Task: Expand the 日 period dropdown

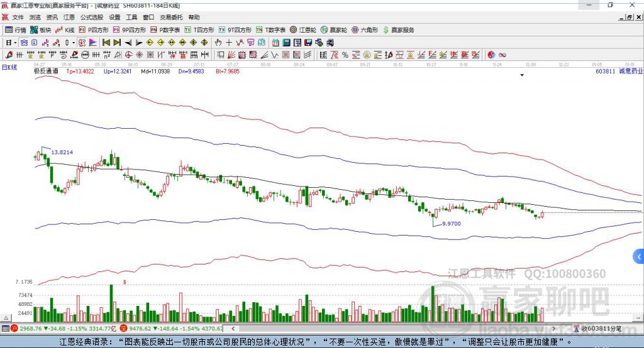Action: [x=16, y=43]
